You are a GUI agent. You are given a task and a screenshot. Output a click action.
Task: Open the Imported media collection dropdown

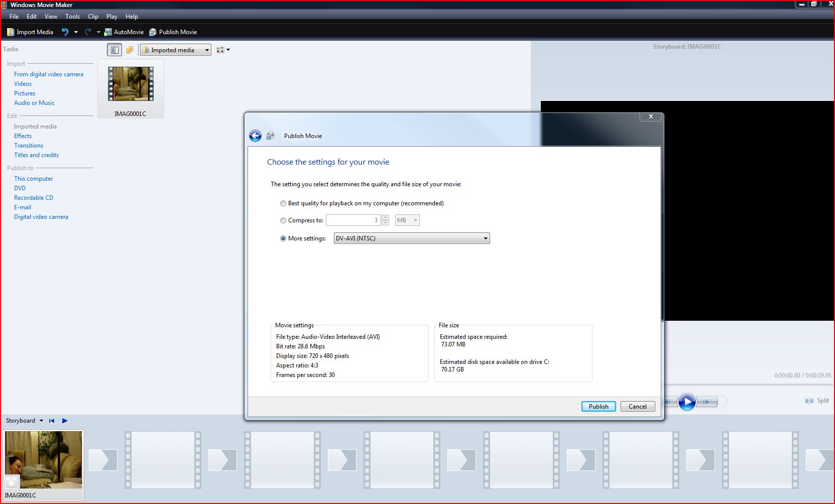[x=176, y=50]
